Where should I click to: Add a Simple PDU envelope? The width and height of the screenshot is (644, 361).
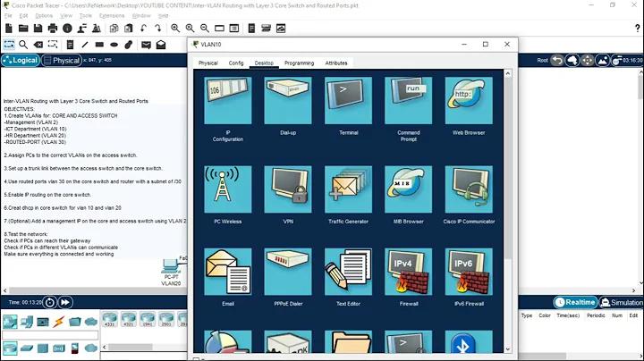tap(146, 45)
